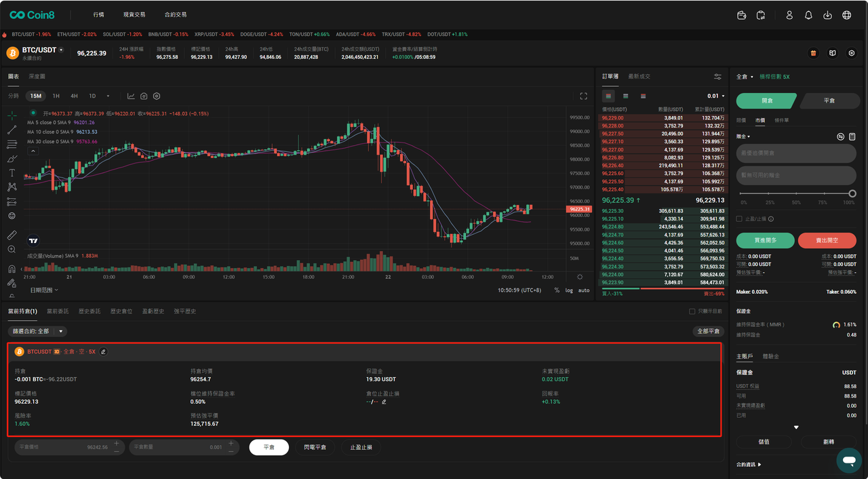Select the ruler measure tool
868x479 pixels.
pyautogui.click(x=12, y=235)
